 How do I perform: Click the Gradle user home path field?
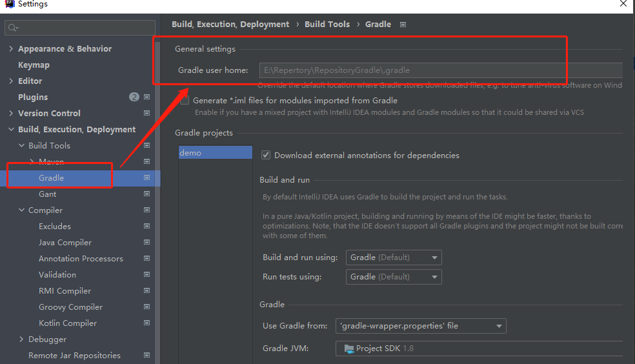[441, 70]
